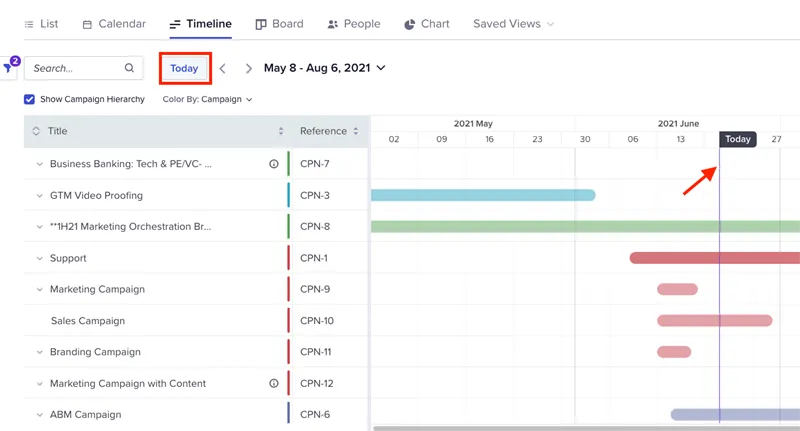
Task: Click info icon on Marketing Campaign with Content row
Action: tap(274, 384)
